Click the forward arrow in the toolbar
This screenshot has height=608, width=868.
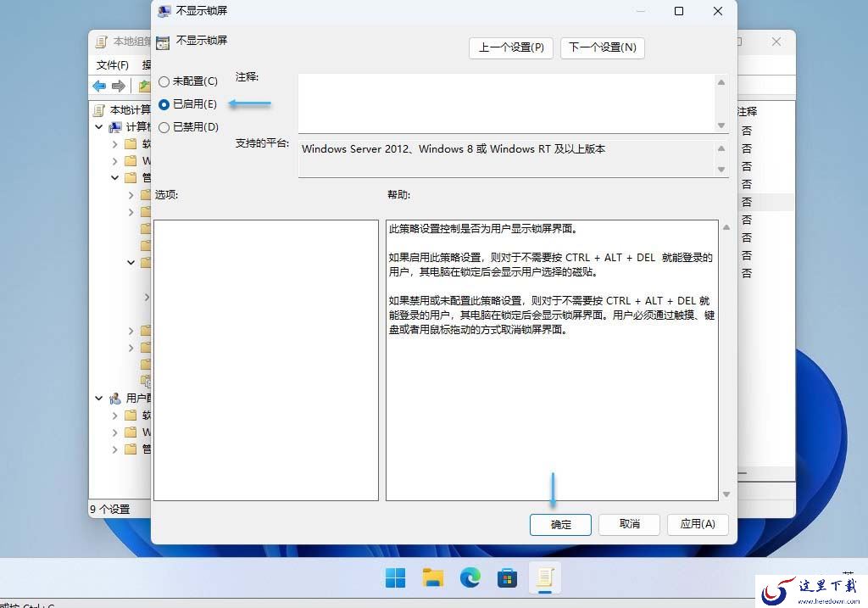pos(118,86)
